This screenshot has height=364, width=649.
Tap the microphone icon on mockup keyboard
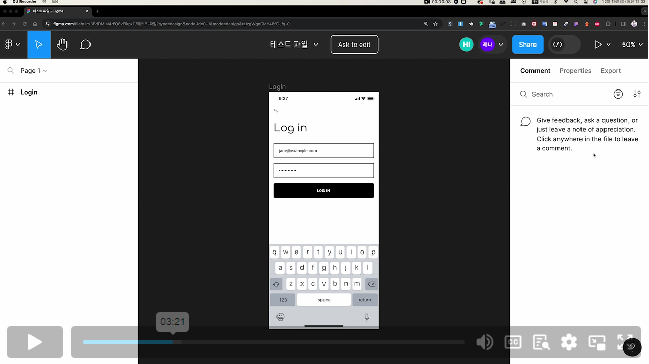367,317
